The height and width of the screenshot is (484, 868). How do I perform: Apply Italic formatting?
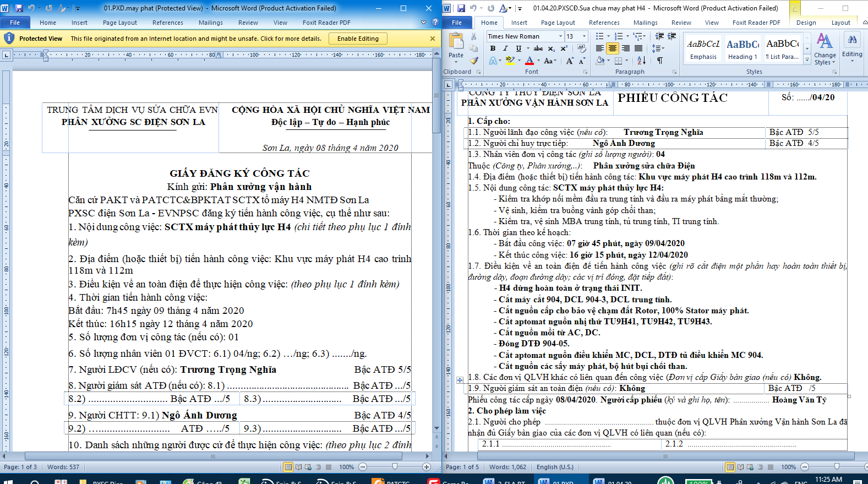click(x=505, y=48)
